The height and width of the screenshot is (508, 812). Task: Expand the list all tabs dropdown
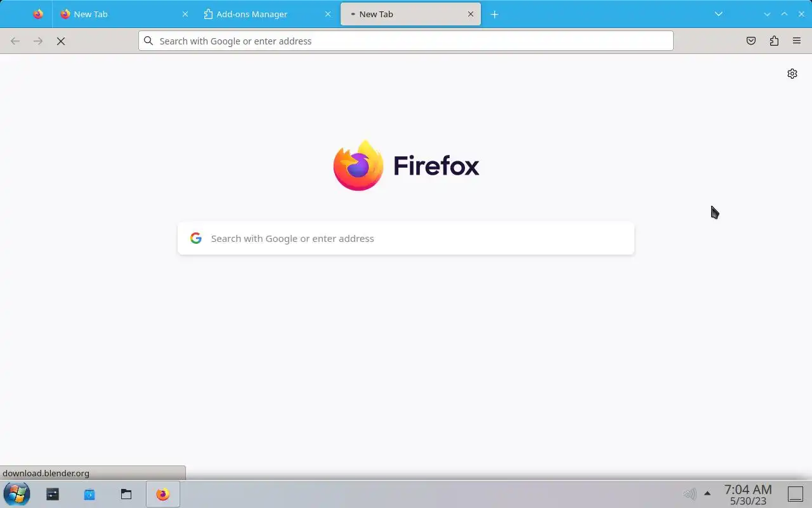click(x=719, y=14)
